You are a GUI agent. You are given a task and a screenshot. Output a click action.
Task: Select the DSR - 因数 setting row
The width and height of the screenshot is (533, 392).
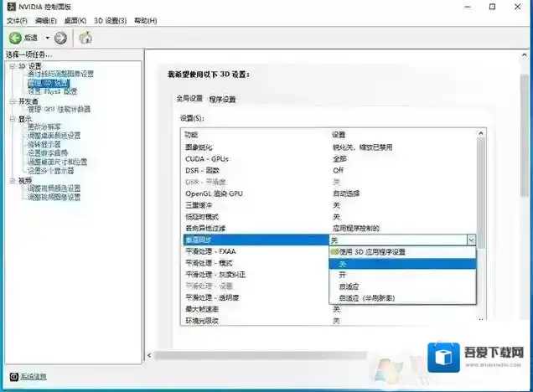(x=329, y=171)
